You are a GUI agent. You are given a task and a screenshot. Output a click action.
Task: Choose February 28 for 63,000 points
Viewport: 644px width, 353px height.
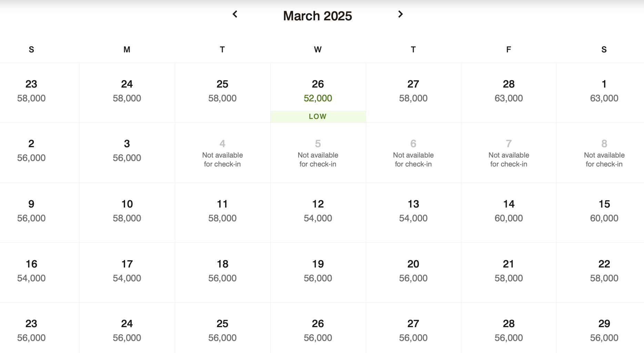point(509,91)
